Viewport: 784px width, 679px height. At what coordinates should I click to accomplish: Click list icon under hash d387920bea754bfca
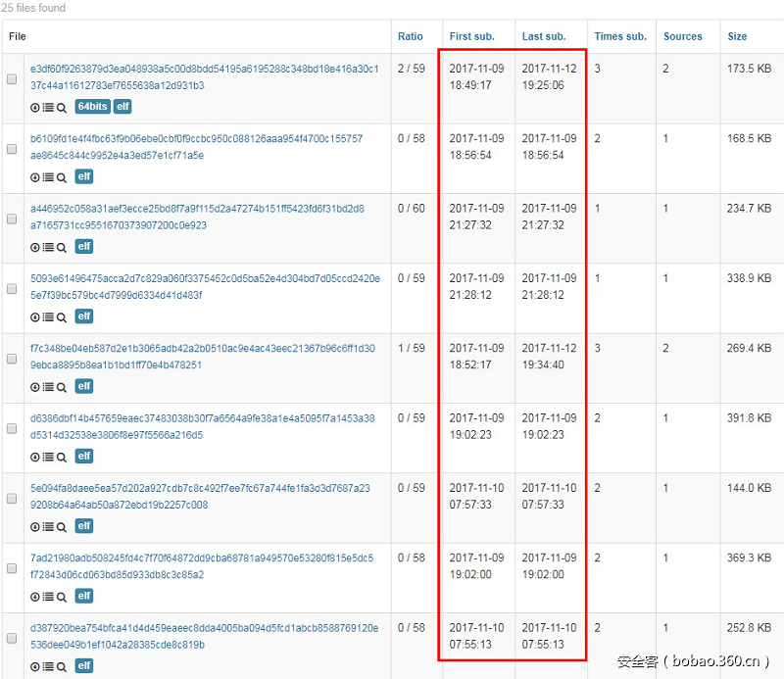click(x=48, y=666)
